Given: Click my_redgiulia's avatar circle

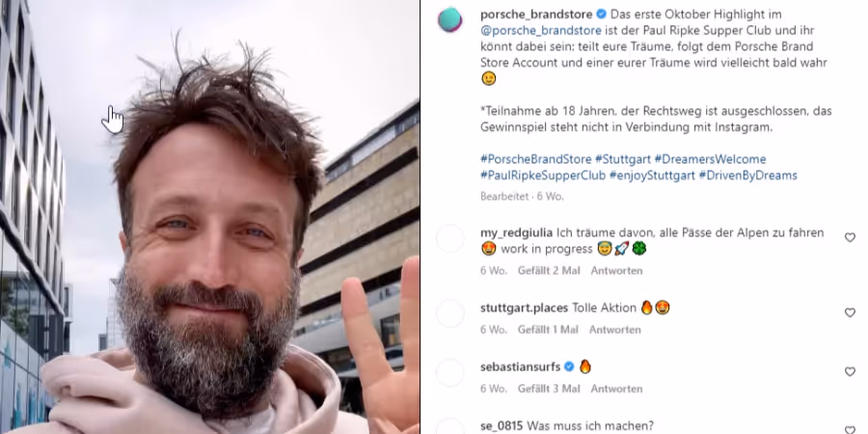Looking at the screenshot, I should pos(450,238).
